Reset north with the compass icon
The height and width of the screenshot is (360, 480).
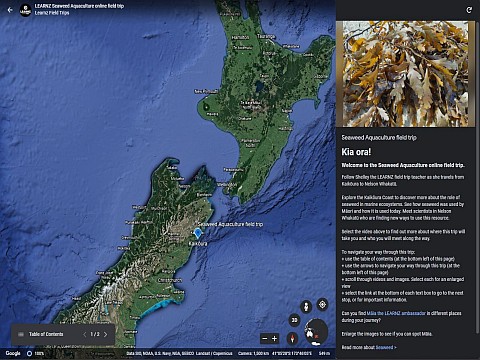pyautogui.click(x=292, y=339)
